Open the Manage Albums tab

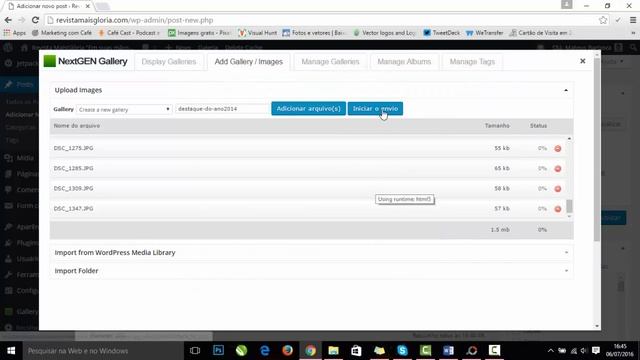coord(404,62)
